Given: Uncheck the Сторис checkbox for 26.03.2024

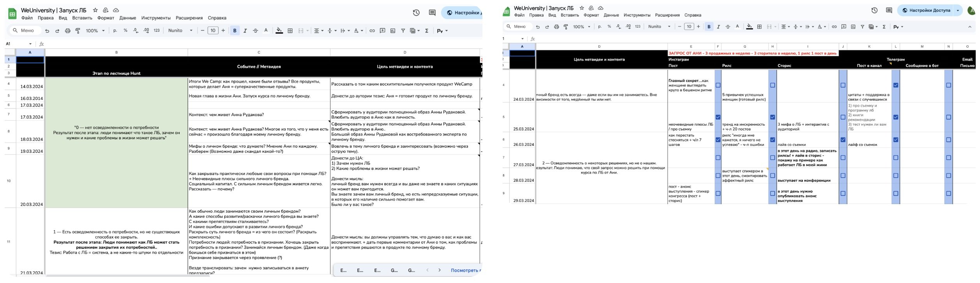Looking at the screenshot, I should pyautogui.click(x=843, y=140).
